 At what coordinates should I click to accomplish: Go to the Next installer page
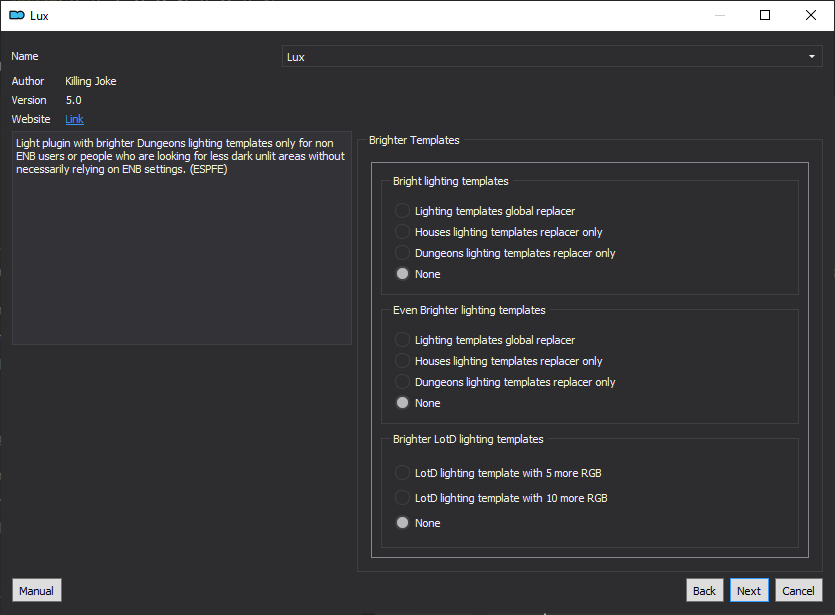pyautogui.click(x=749, y=591)
